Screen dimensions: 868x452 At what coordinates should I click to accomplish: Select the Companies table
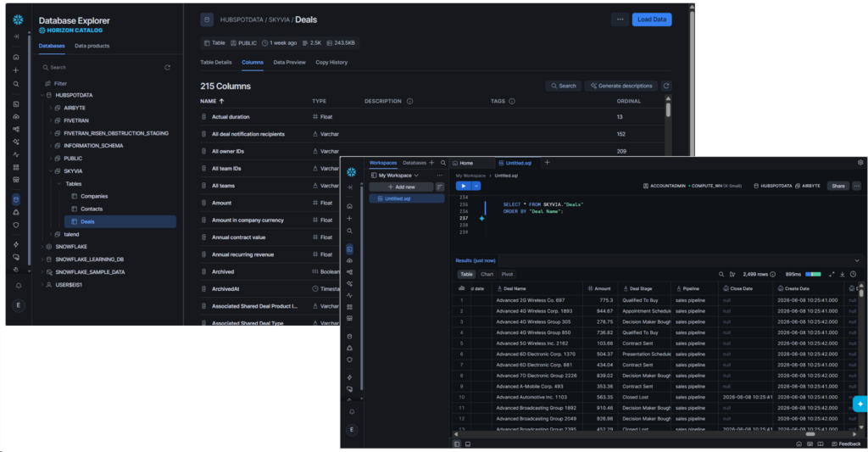pos(94,196)
